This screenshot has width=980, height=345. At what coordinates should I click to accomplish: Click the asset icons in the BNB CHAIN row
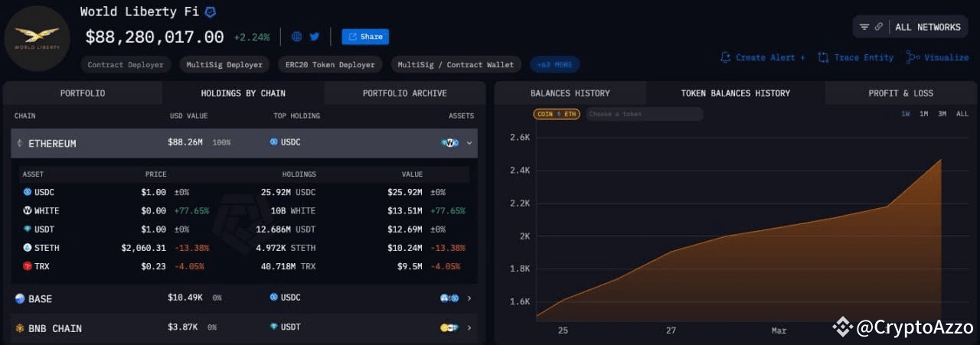pyautogui.click(x=449, y=328)
